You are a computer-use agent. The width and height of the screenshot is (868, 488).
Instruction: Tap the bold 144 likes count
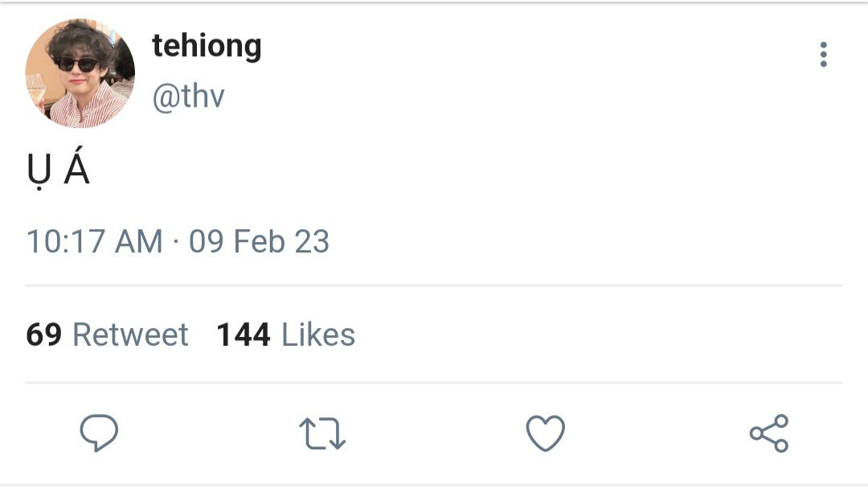coord(244,334)
